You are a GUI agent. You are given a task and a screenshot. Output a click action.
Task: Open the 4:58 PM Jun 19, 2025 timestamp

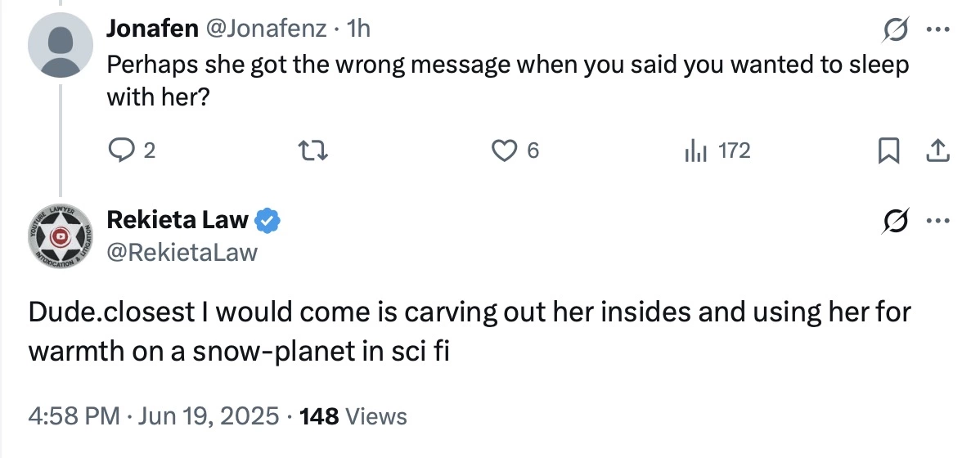point(154,415)
